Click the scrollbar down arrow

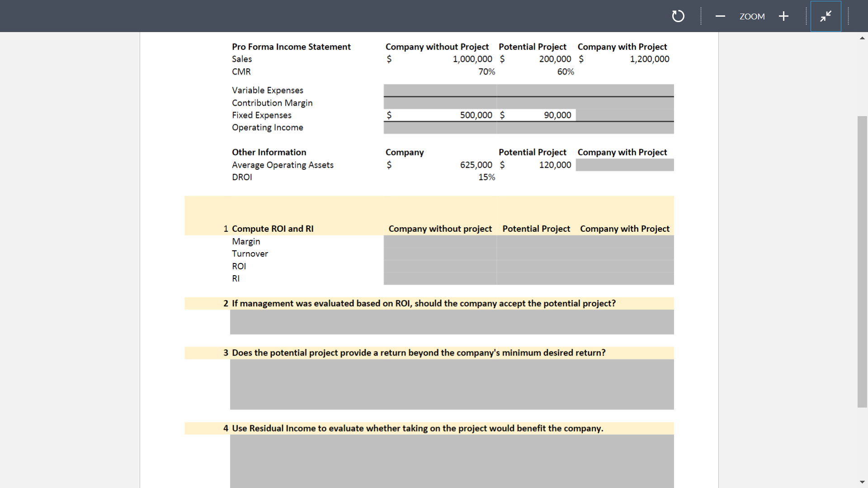pyautogui.click(x=863, y=482)
